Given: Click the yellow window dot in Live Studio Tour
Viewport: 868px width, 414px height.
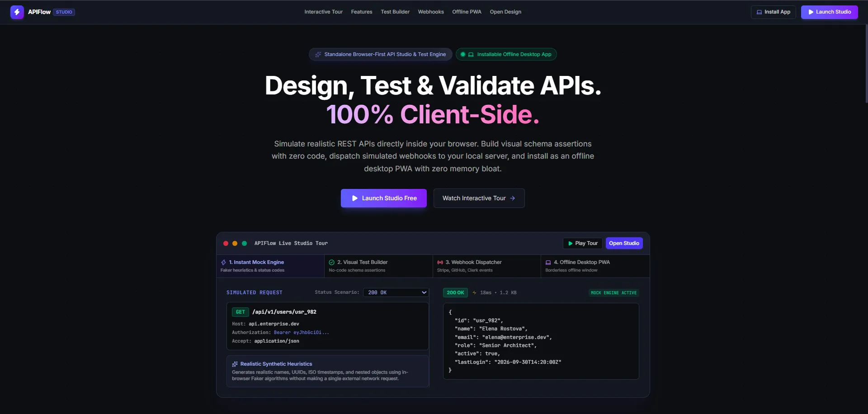Looking at the screenshot, I should point(235,243).
